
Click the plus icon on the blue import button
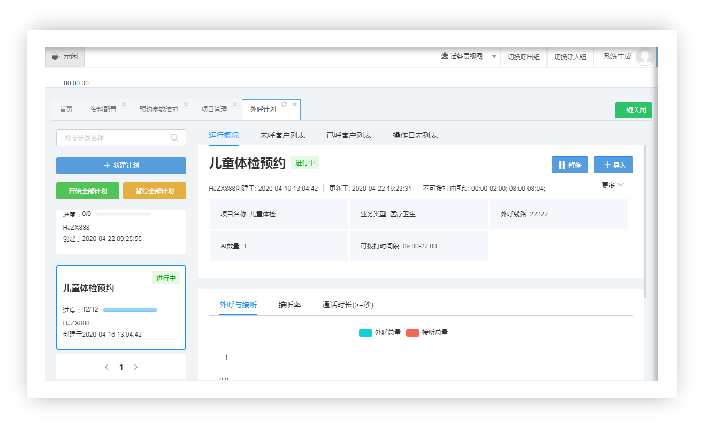606,165
